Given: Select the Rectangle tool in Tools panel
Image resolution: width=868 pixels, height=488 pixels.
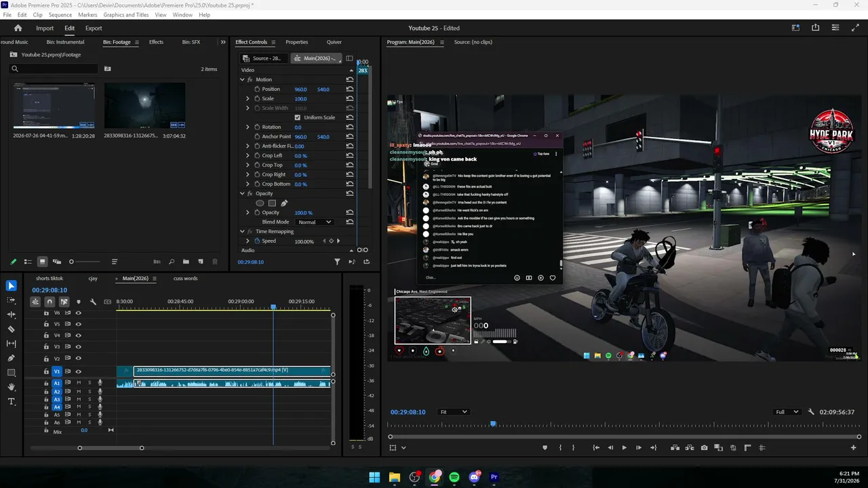Looking at the screenshot, I should click(x=12, y=373).
